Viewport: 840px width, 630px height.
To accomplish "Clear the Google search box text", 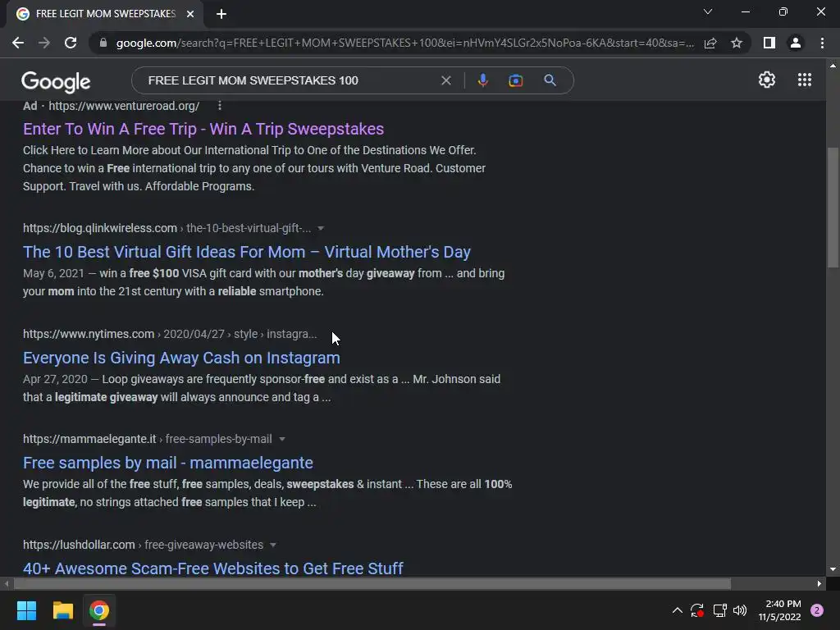I will [x=445, y=80].
